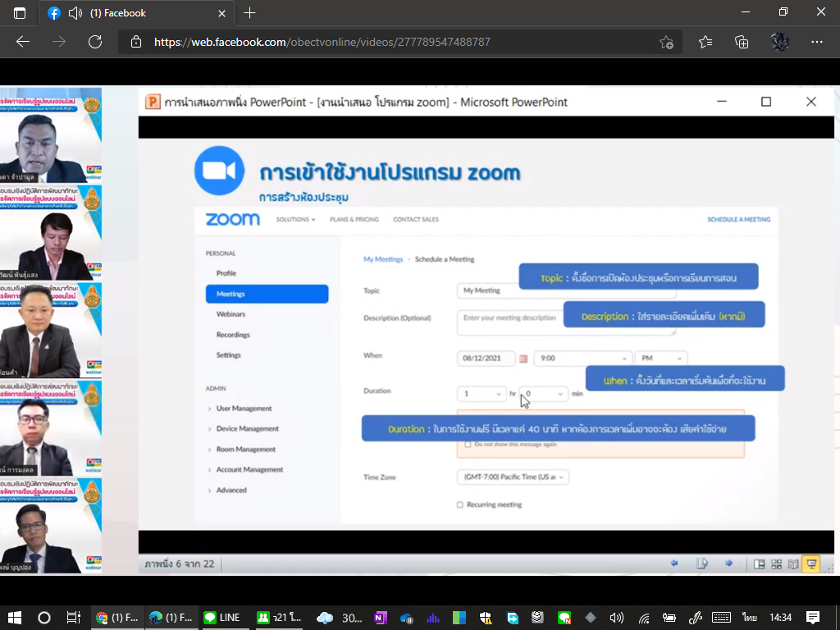840x630 pixels.
Task: Open Edge tab actions menu
Action: [20, 13]
